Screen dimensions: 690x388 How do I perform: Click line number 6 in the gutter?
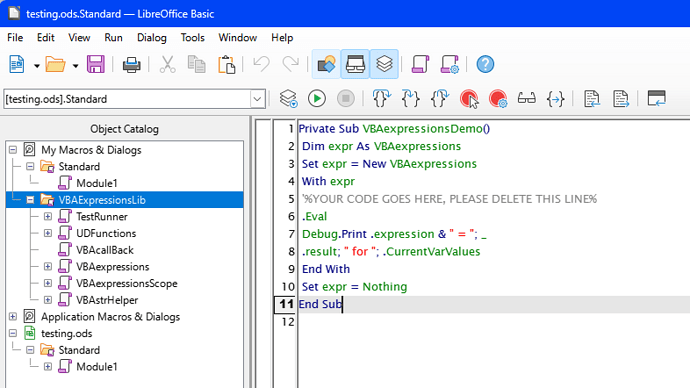(291, 216)
